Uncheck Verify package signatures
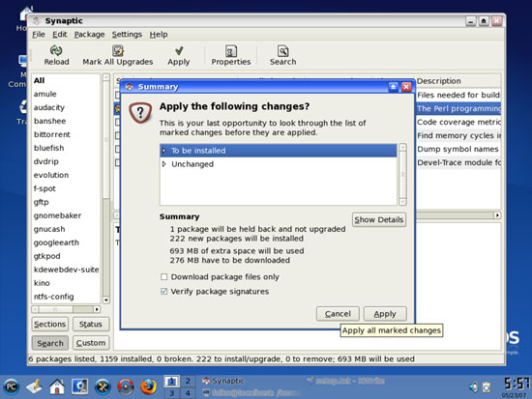This screenshot has width=532, height=399. pos(164,292)
